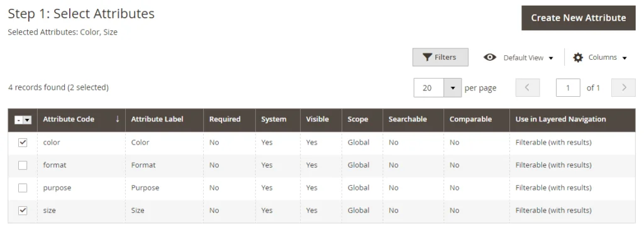
Task: Click sort arrow in Attribute Code header
Action: coord(118,119)
